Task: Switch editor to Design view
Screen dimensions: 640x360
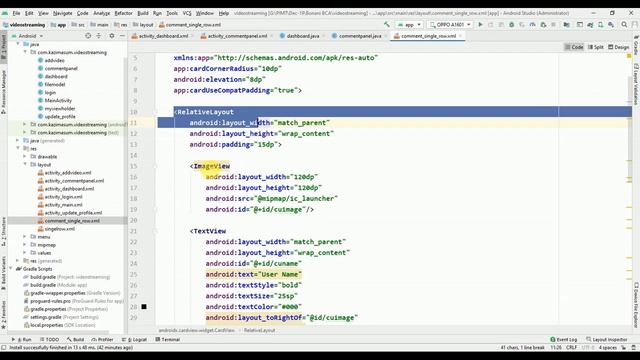Action: pyautogui.click(x=619, y=47)
